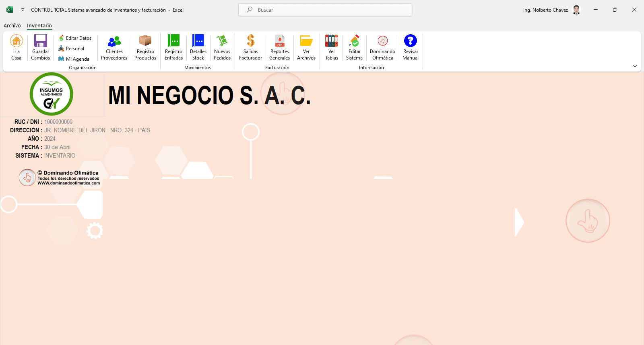
Task: Click Editar Datos in Organización group
Action: pos(75,38)
